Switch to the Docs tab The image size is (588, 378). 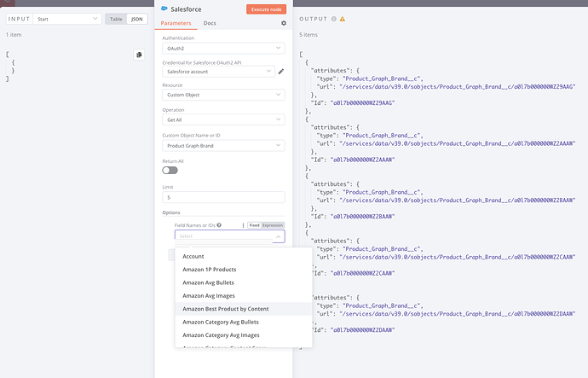[x=210, y=23]
